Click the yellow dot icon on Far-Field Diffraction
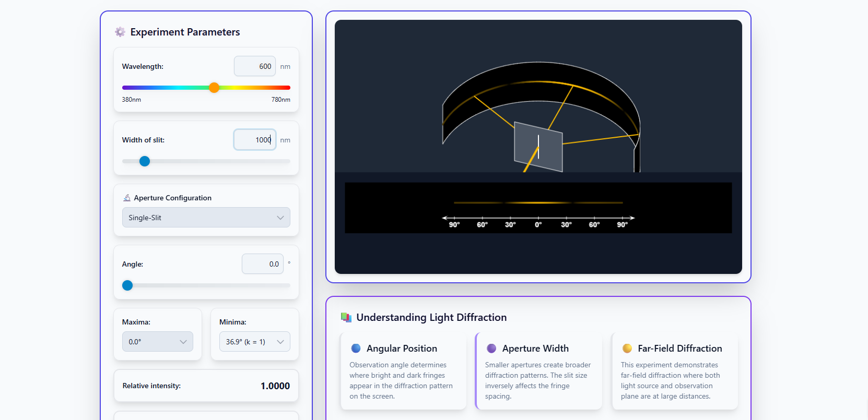The height and width of the screenshot is (420, 868). tap(627, 349)
